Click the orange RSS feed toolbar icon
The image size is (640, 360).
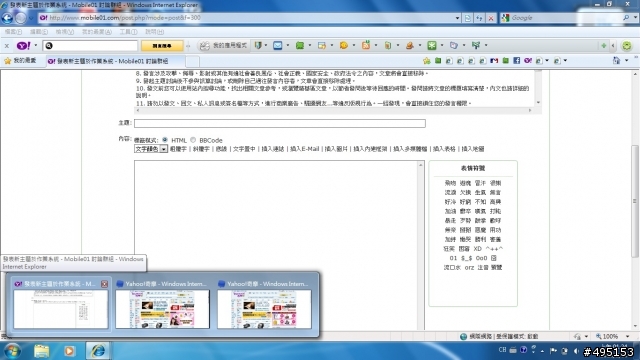(366, 46)
